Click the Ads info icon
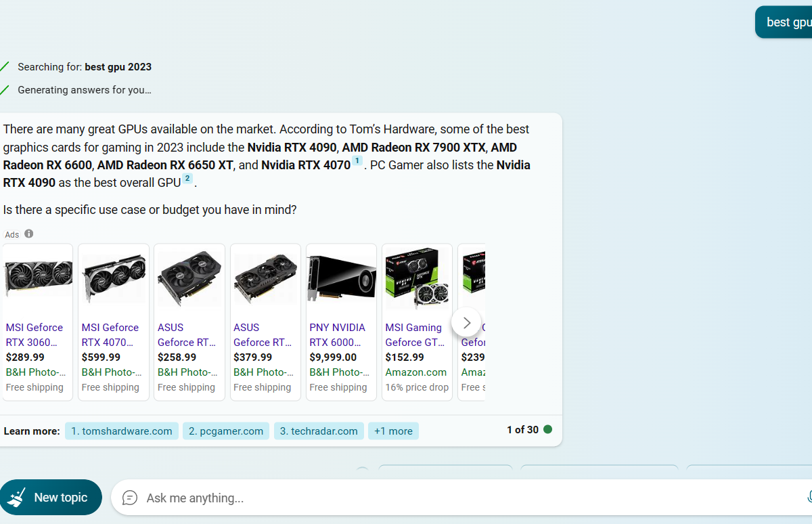This screenshot has width=812, height=524. click(x=28, y=234)
